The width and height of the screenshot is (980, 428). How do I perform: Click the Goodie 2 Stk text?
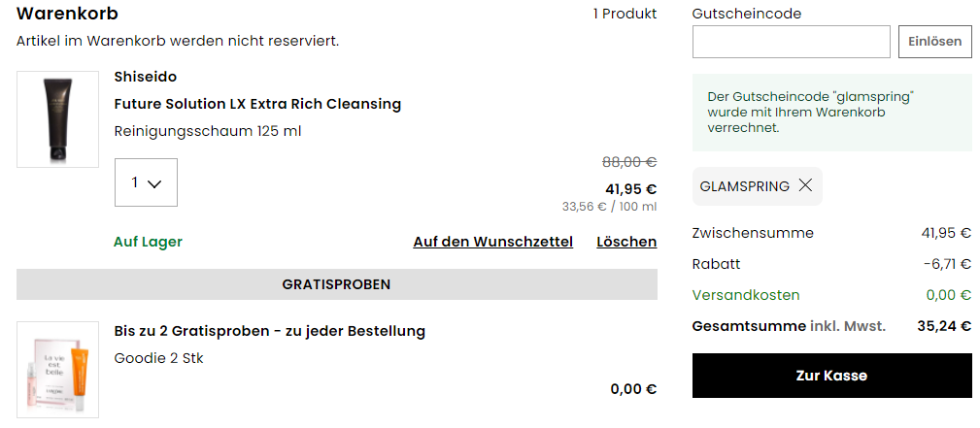pyautogui.click(x=158, y=359)
